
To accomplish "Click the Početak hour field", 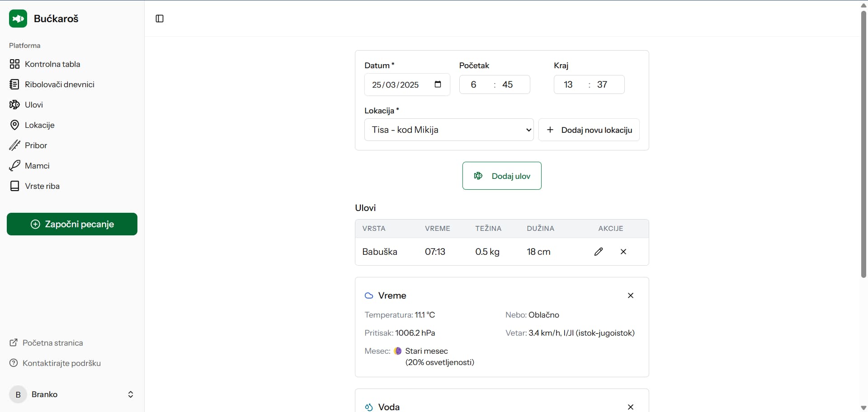I will pos(474,85).
